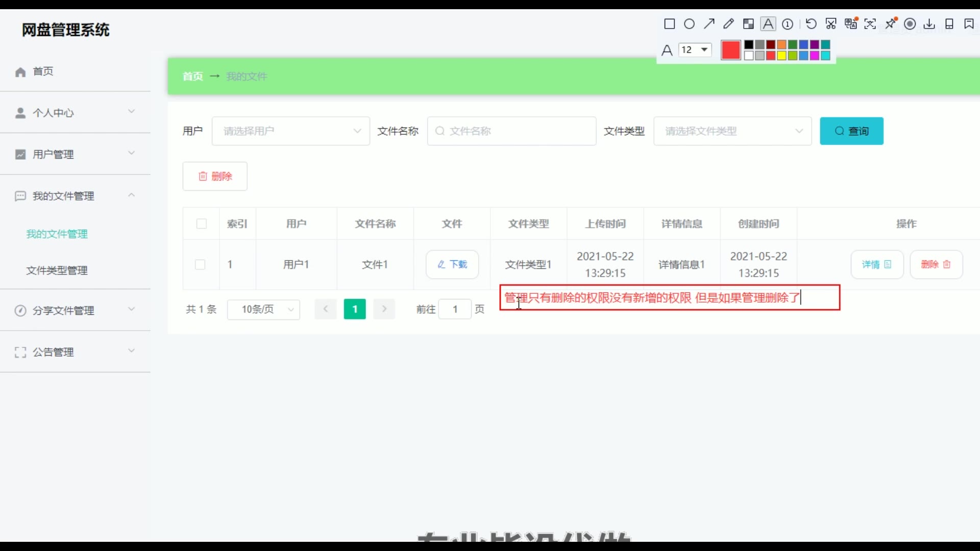
Task: Pick the yellow color swatch
Action: point(781,56)
